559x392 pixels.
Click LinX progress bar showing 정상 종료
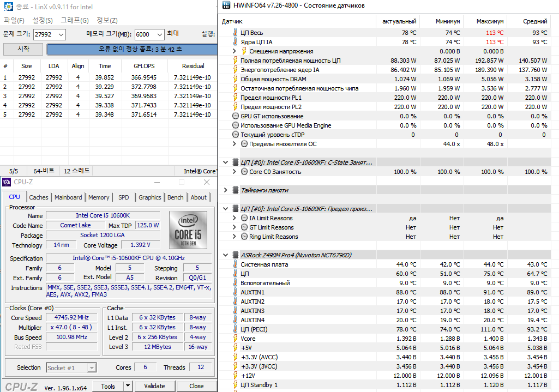pos(133,49)
